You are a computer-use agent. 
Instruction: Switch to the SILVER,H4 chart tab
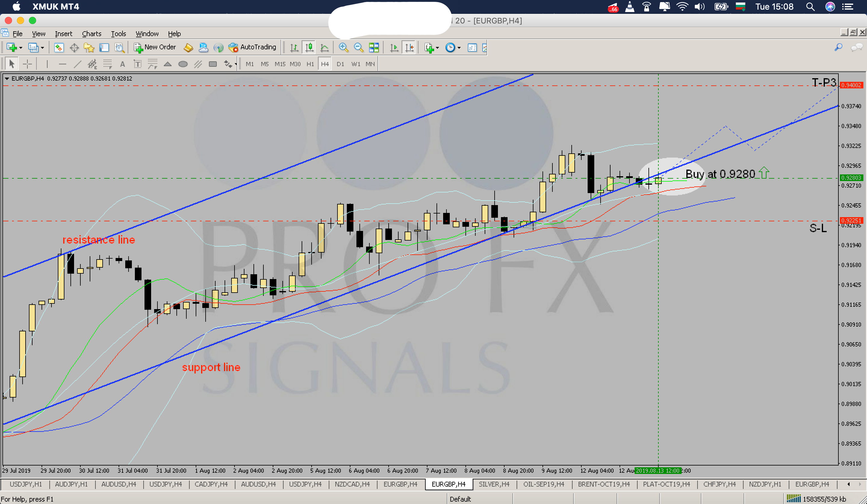[x=494, y=484]
